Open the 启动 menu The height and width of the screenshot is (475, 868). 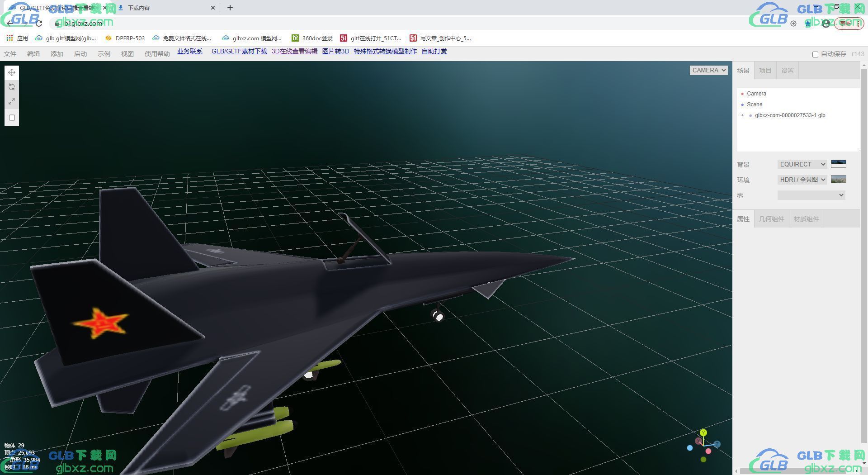click(x=80, y=54)
